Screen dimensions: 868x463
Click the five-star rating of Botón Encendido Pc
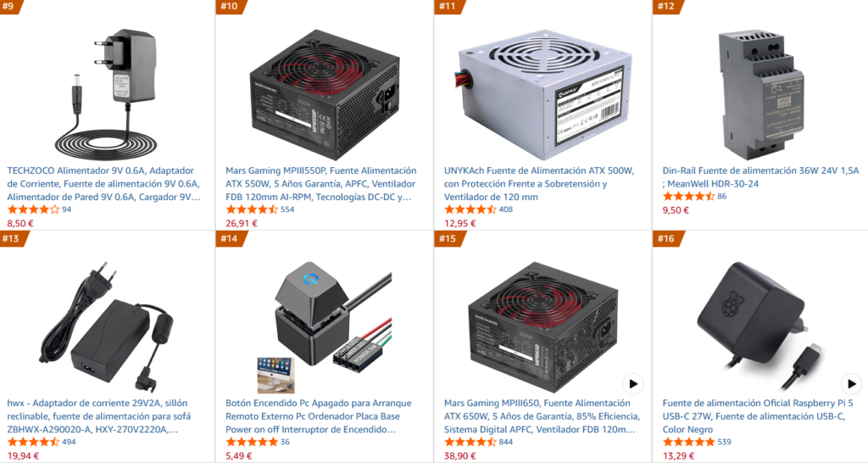(251, 442)
